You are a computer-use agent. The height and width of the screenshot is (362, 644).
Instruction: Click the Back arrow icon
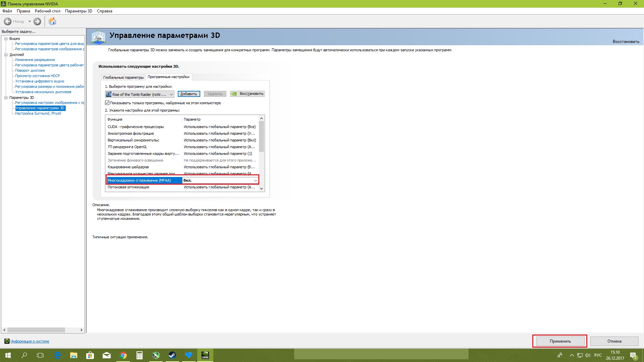tap(8, 21)
